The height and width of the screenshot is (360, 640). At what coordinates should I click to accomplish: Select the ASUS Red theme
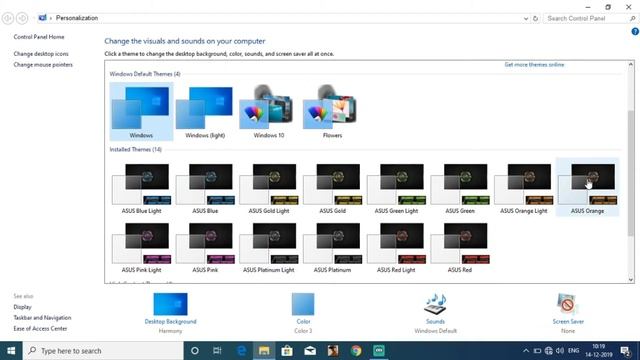click(460, 247)
